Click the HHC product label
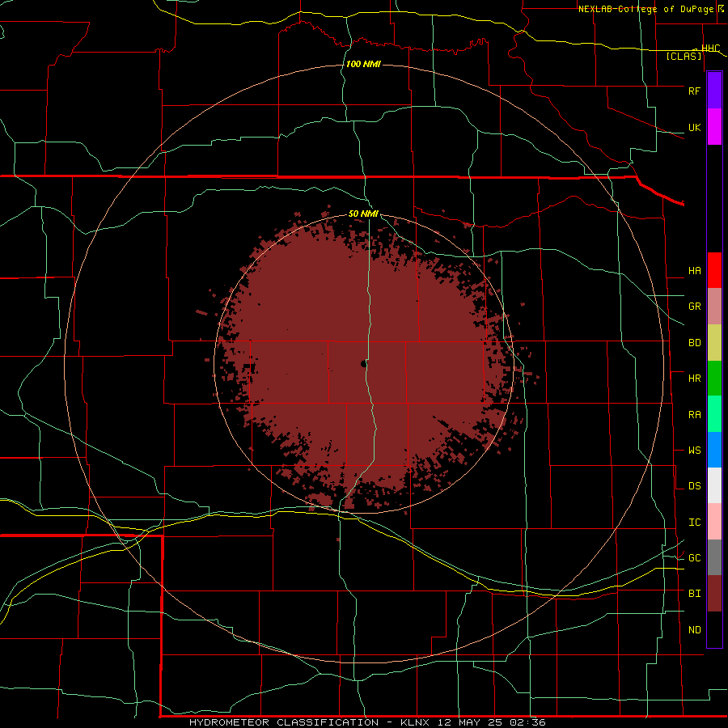 [710, 49]
